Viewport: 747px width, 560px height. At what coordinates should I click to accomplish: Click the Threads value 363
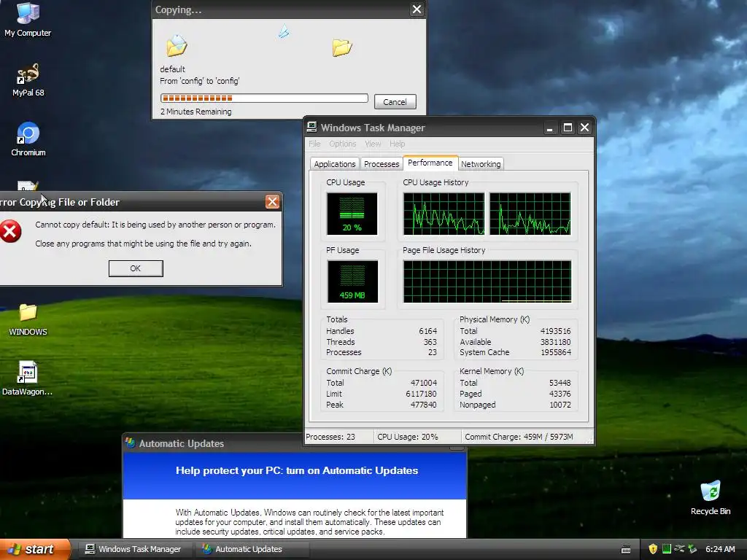point(430,342)
